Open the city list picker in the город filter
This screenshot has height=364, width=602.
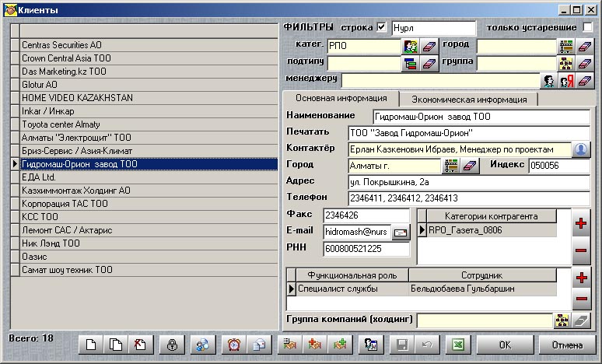point(565,46)
